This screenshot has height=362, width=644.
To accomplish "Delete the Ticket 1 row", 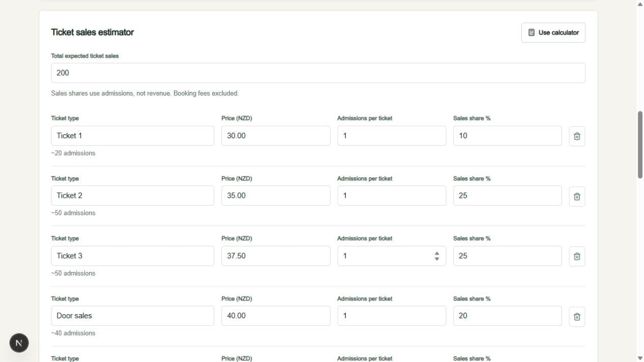I will pyautogui.click(x=577, y=136).
